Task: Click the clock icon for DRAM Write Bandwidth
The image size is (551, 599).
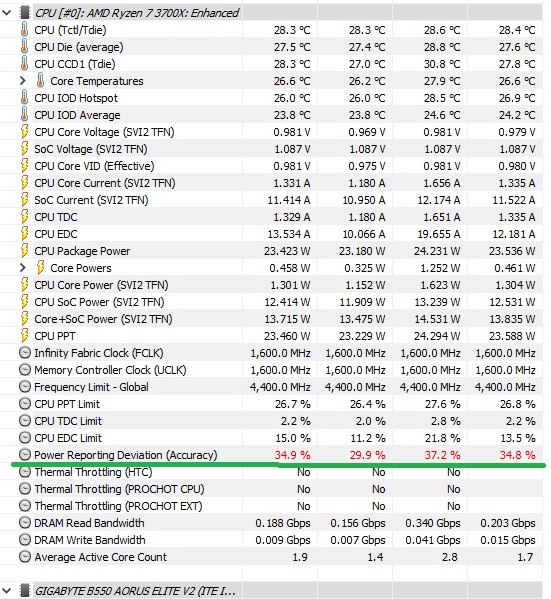Action: click(25, 540)
